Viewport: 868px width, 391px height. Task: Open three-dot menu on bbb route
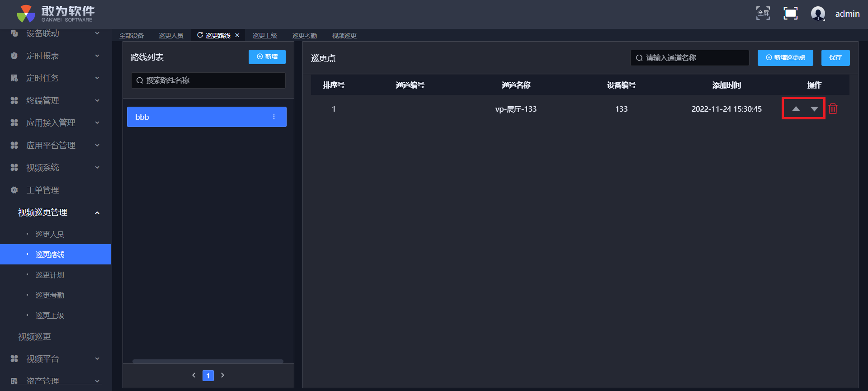point(274,117)
